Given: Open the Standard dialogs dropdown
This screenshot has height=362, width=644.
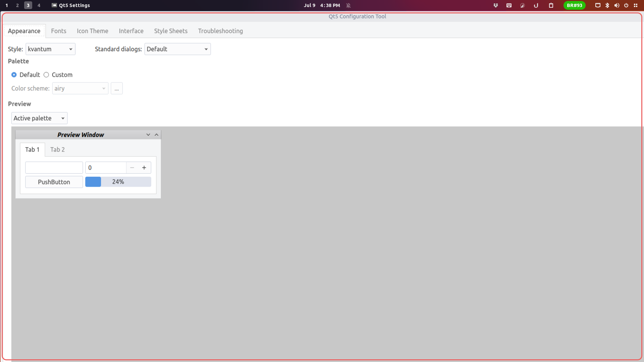Looking at the screenshot, I should tap(177, 49).
